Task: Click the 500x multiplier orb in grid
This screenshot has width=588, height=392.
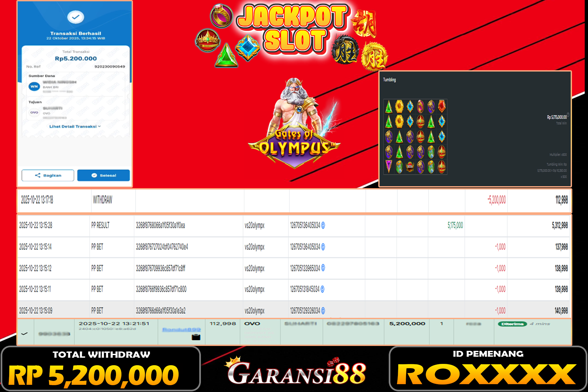Action: point(410,167)
